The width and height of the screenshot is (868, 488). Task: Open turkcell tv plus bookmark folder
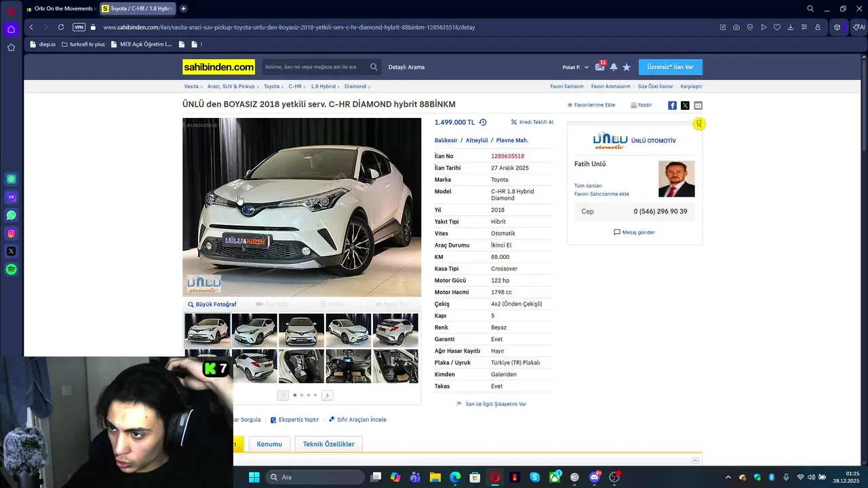(83, 44)
